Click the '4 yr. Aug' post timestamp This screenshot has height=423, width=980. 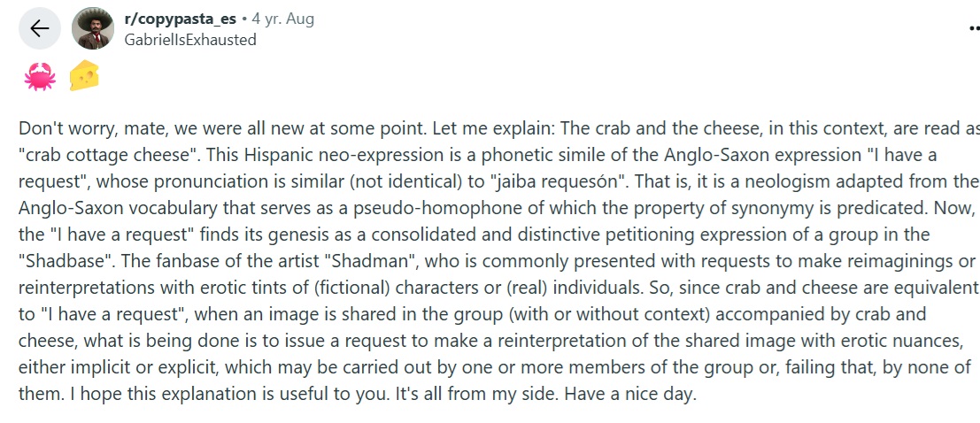coord(283,19)
